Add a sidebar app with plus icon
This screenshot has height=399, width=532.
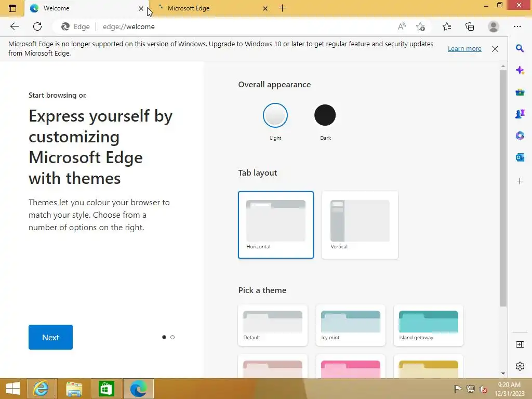tap(520, 181)
